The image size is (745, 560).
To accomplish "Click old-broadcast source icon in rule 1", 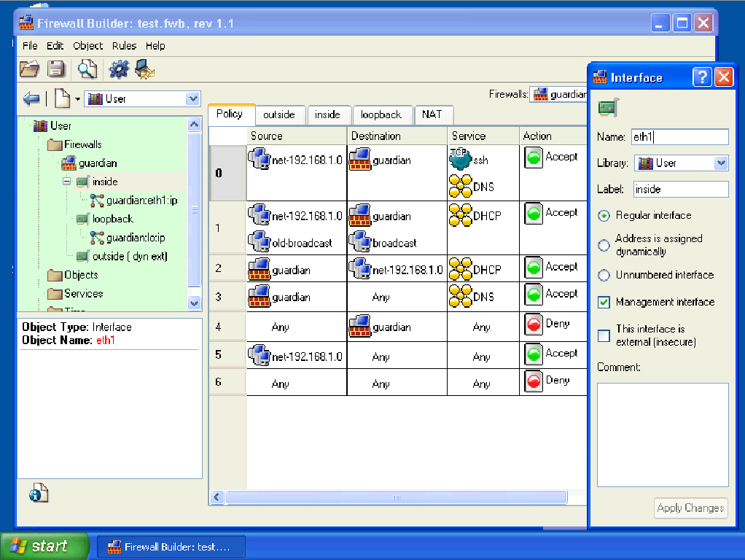I will click(x=260, y=242).
